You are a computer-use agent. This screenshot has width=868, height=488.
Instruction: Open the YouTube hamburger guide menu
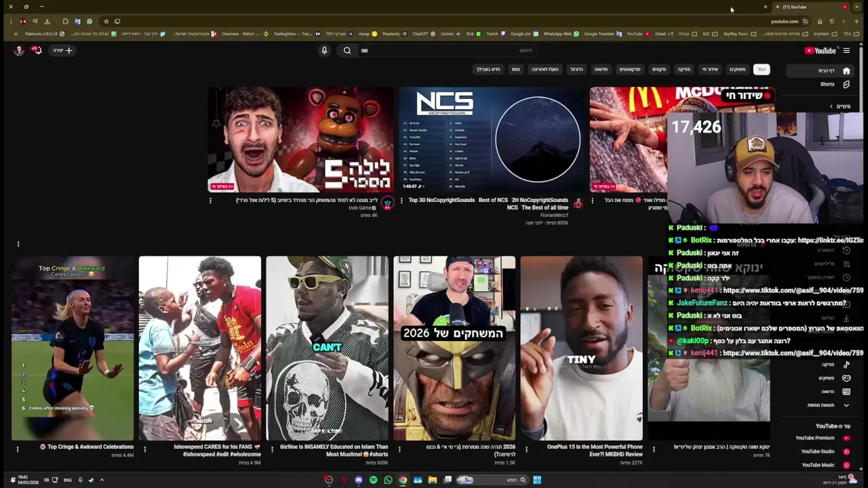click(846, 50)
